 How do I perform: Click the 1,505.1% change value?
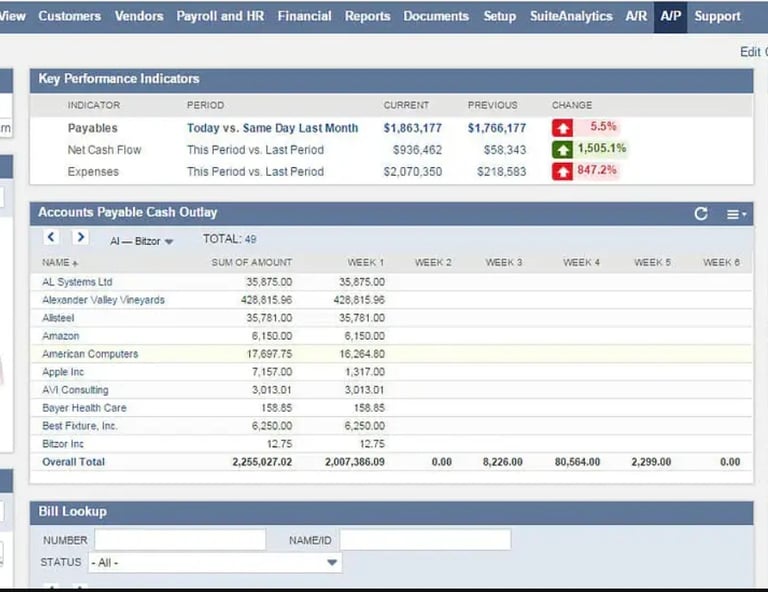pos(601,148)
